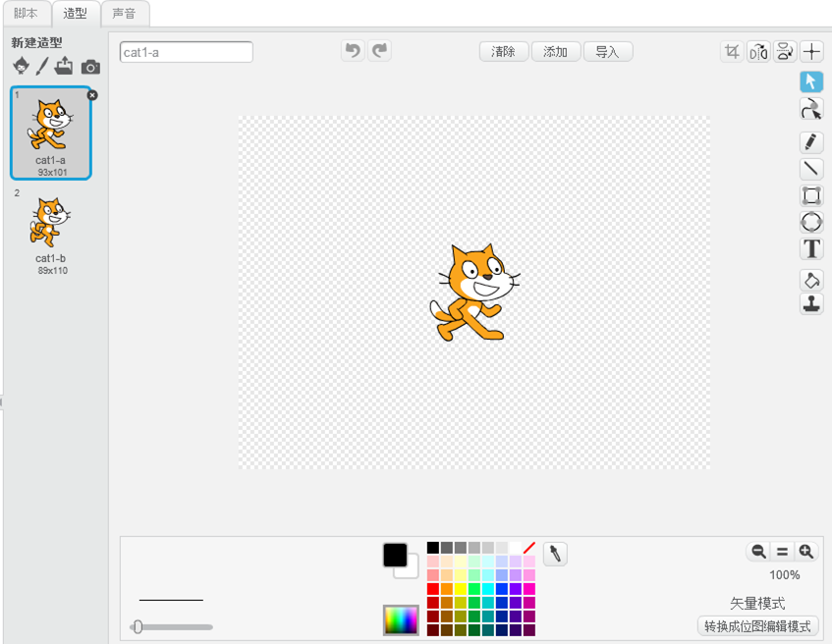Click the black foreground color box
The width and height of the screenshot is (832, 644).
[395, 555]
